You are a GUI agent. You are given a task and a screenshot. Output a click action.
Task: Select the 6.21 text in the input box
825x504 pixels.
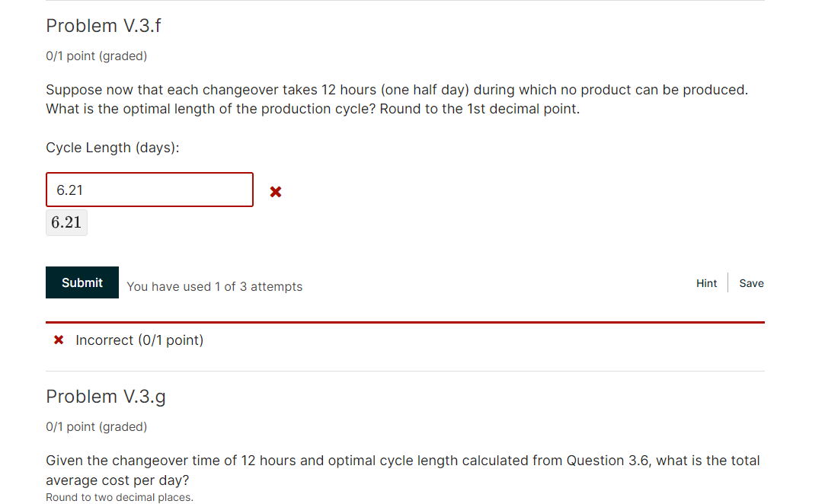click(69, 190)
